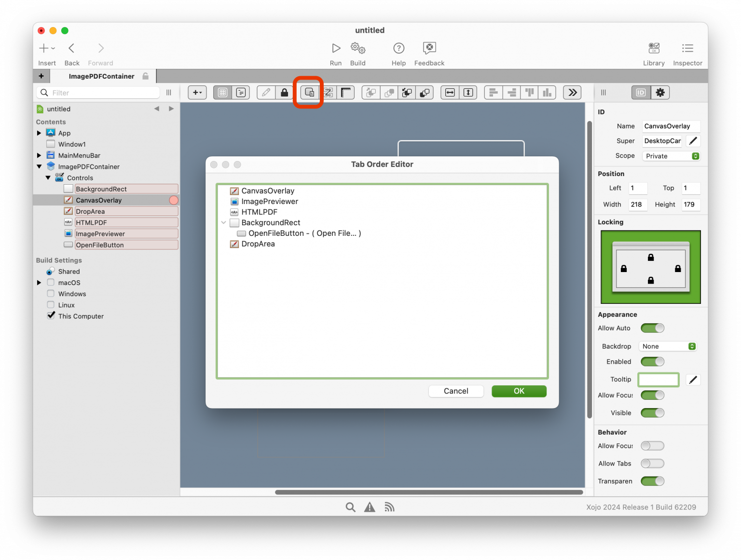
Task: Open the Backdrop dropdown set to None
Action: click(x=667, y=346)
